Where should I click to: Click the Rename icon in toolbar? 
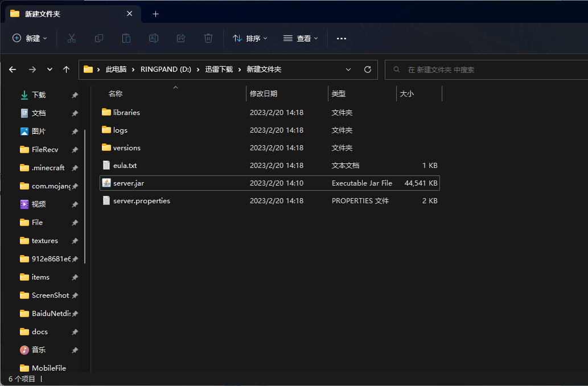[x=154, y=38]
